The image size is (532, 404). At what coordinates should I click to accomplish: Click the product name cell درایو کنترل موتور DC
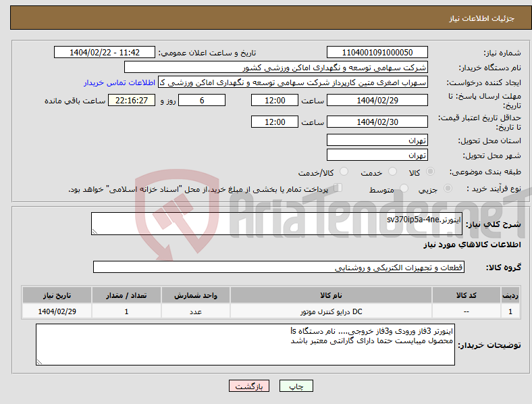click(x=331, y=311)
